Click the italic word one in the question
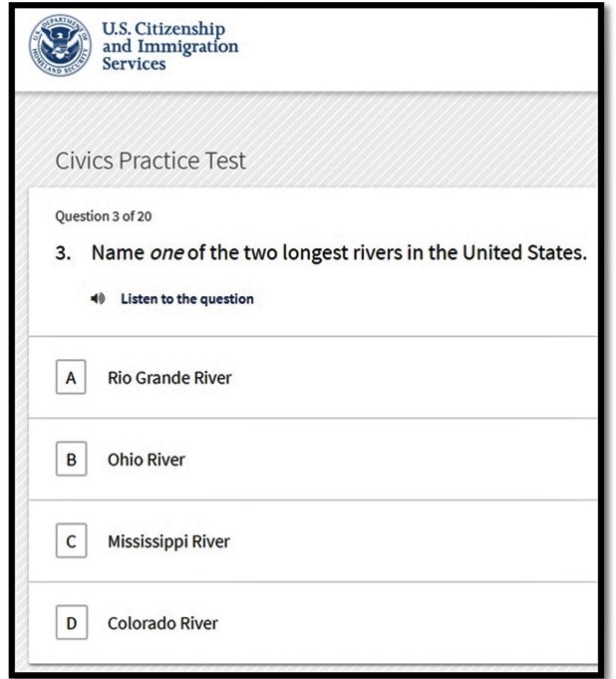Screen dimensions: 616x679 (x=165, y=253)
